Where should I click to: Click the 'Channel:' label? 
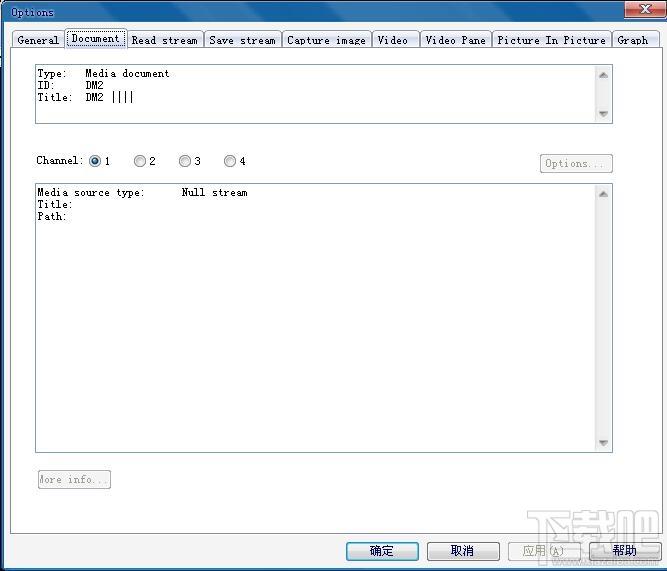[60, 160]
